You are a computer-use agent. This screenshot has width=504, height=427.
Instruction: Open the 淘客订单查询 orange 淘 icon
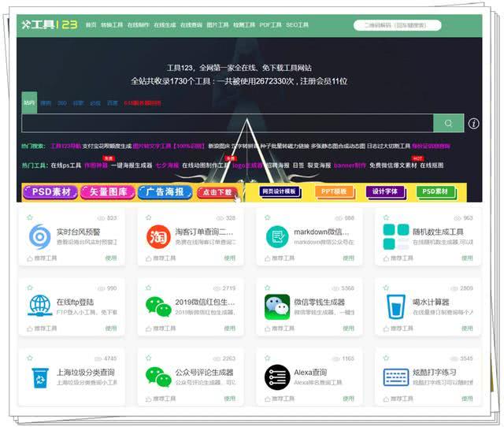coord(158,237)
